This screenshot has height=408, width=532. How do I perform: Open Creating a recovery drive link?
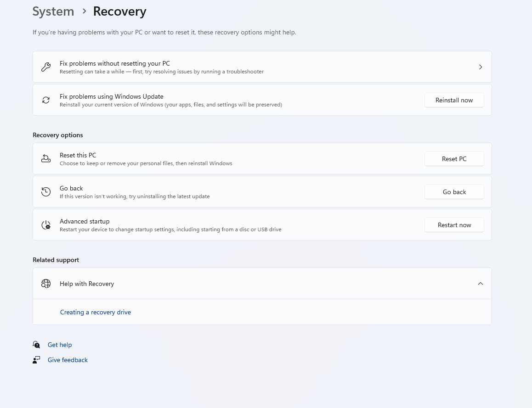[x=96, y=312]
